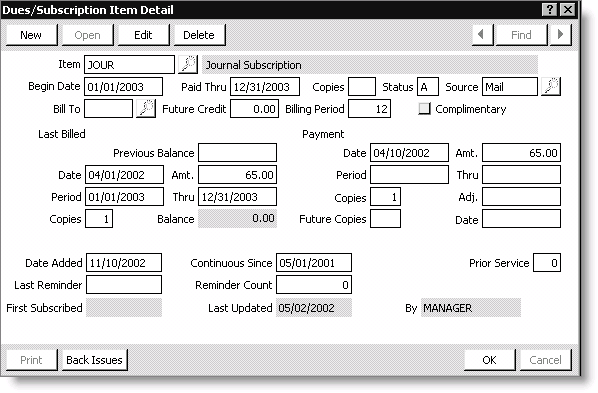Click the Journal Subscription description text
The height and width of the screenshot is (393, 598).
pyautogui.click(x=254, y=65)
